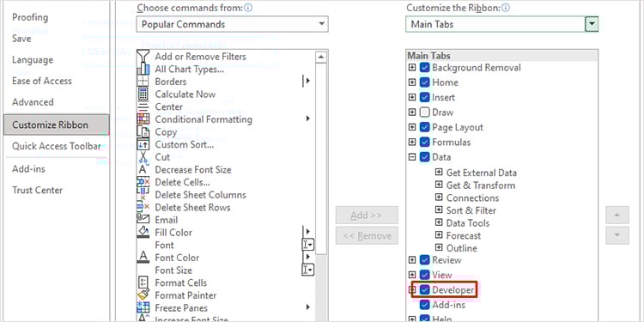Collapse the Data tab tree node
The width and height of the screenshot is (644, 322).
point(412,157)
